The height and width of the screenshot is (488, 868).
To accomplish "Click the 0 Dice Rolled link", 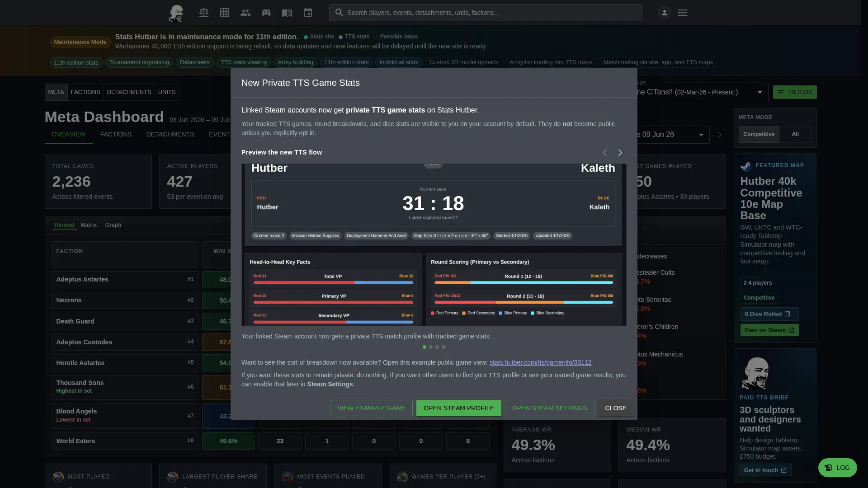I will 769,314.
